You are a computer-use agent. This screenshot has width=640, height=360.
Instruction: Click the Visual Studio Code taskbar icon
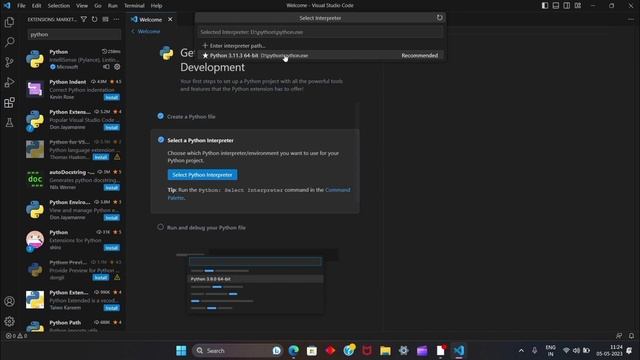pos(459,351)
